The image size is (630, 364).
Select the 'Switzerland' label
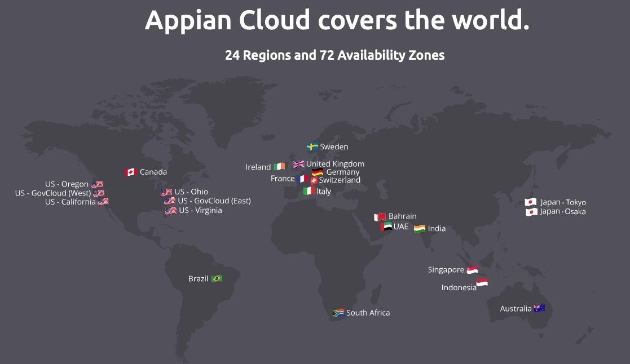tap(340, 180)
